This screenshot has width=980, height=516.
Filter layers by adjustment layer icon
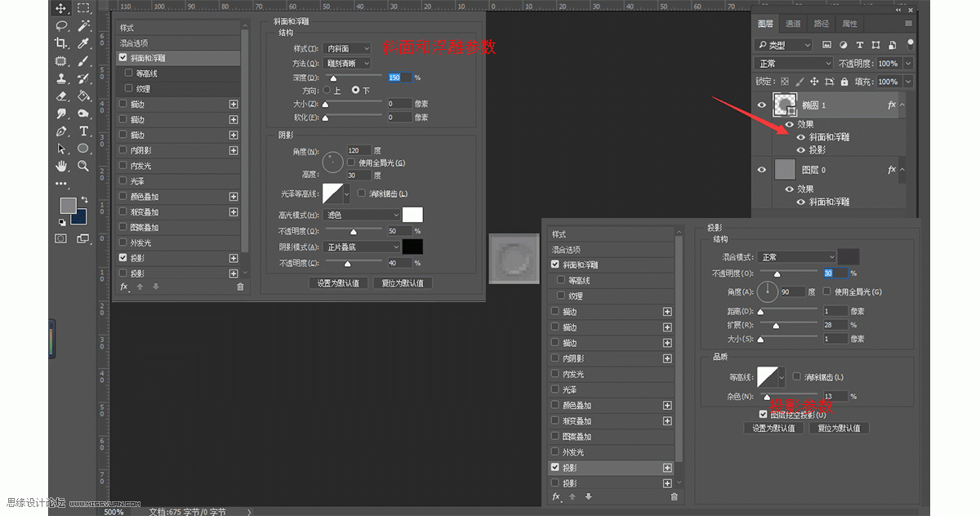point(843,45)
